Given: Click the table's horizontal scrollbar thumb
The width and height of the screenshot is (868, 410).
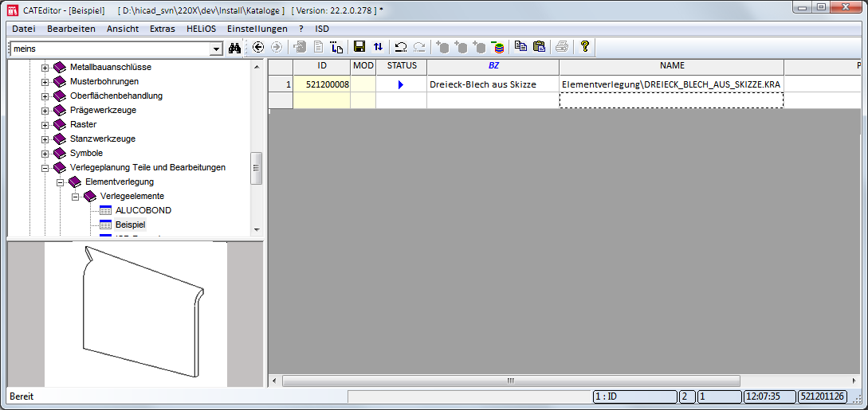Looking at the screenshot, I should pos(511,381).
